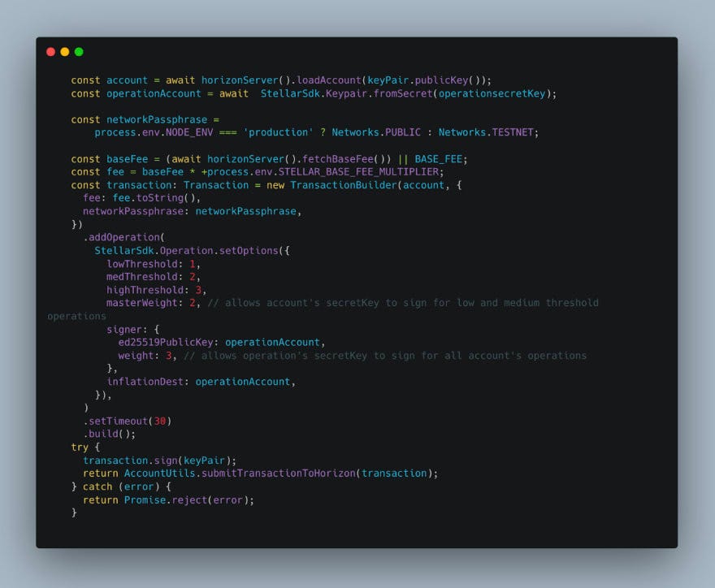715x588 pixels.
Task: Select Networks.TESTNET in the ternary
Action: point(486,132)
